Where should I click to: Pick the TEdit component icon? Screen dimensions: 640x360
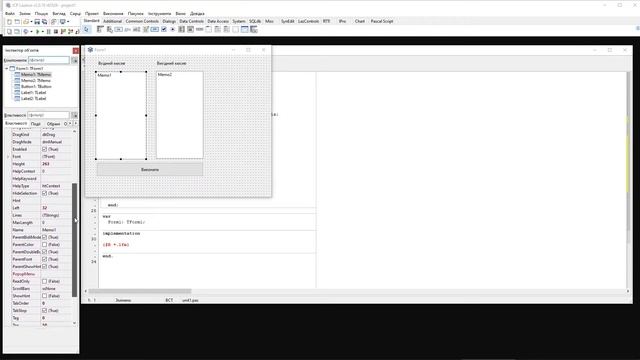pos(136,29)
